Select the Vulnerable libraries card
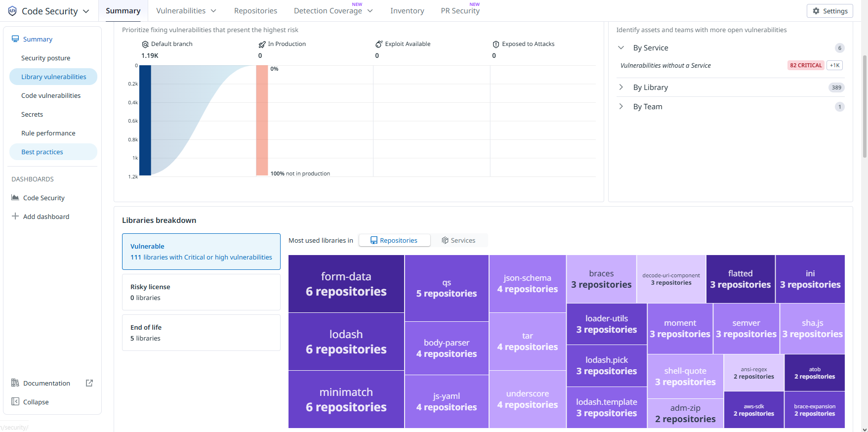The height and width of the screenshot is (432, 868). pyautogui.click(x=201, y=252)
